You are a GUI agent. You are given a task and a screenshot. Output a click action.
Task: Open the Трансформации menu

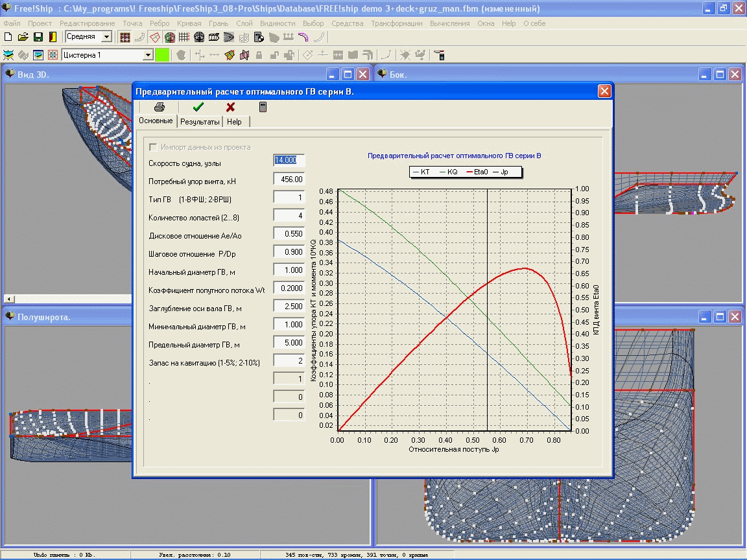pos(397,23)
